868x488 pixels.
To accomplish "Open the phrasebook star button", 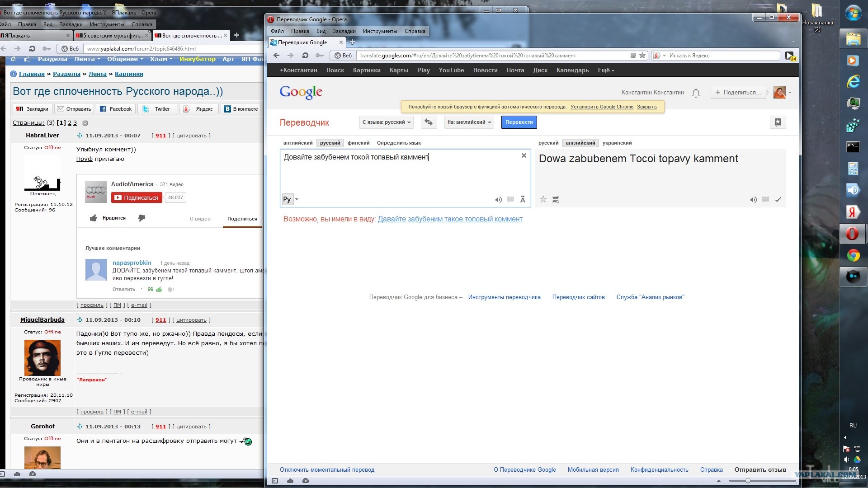I will pyautogui.click(x=778, y=122).
